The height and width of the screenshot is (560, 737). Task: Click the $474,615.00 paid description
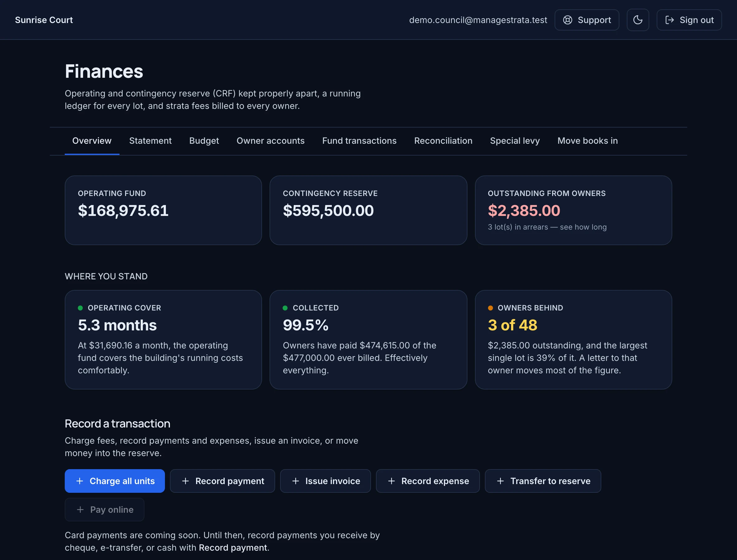359,358
